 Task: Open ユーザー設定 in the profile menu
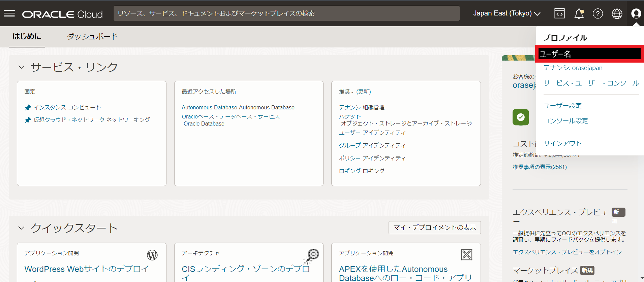coord(562,106)
